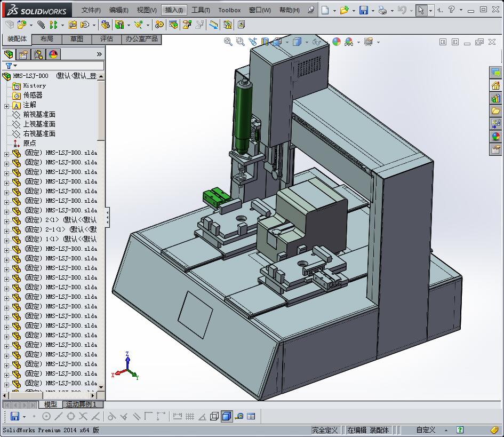Expand the 2-1<1> component tree node
This screenshot has width=504, height=437.
click(x=7, y=230)
